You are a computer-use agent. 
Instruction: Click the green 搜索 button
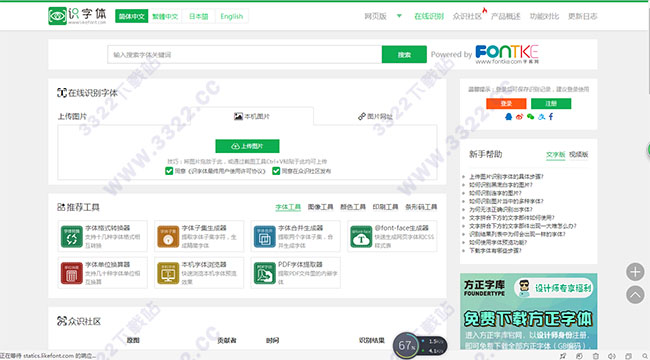404,54
